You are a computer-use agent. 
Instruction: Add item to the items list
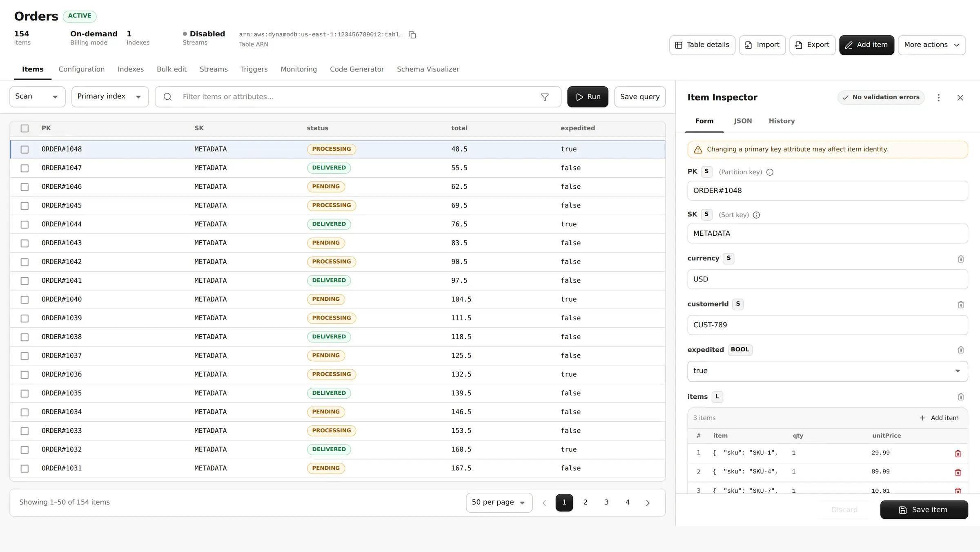pos(939,418)
